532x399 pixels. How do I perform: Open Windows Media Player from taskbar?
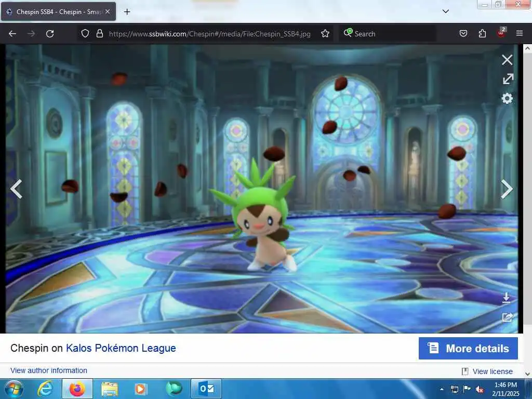pyautogui.click(x=141, y=389)
